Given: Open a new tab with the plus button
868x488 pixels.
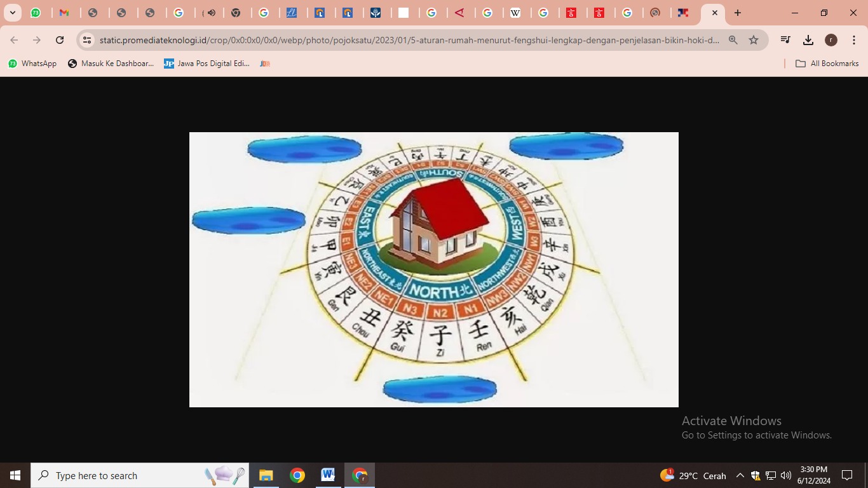Looking at the screenshot, I should pyautogui.click(x=738, y=13).
